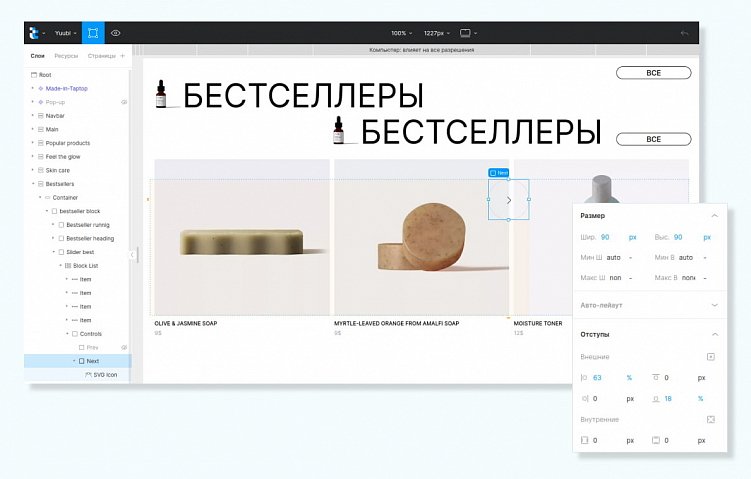Edit the Макс В field
Image resolution: width=751 pixels, height=479 pixels.
689,278
